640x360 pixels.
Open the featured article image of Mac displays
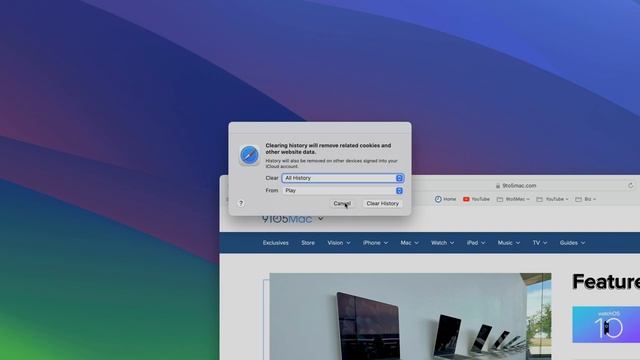point(410,316)
